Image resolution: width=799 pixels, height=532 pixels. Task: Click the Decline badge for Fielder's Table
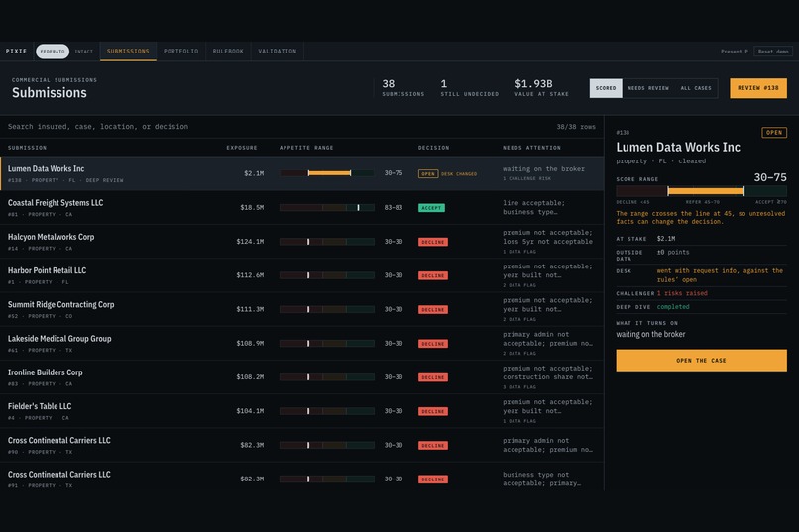pyautogui.click(x=433, y=411)
